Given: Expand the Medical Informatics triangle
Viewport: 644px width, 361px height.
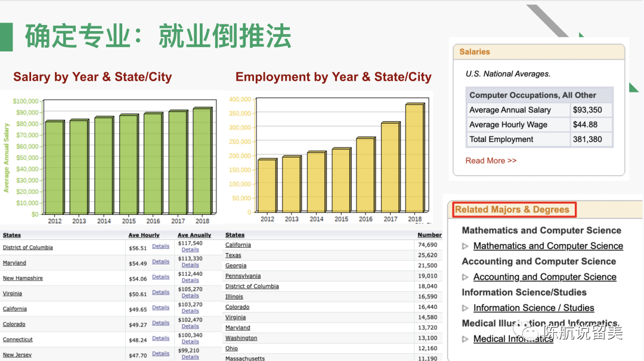Looking at the screenshot, I should (x=466, y=340).
